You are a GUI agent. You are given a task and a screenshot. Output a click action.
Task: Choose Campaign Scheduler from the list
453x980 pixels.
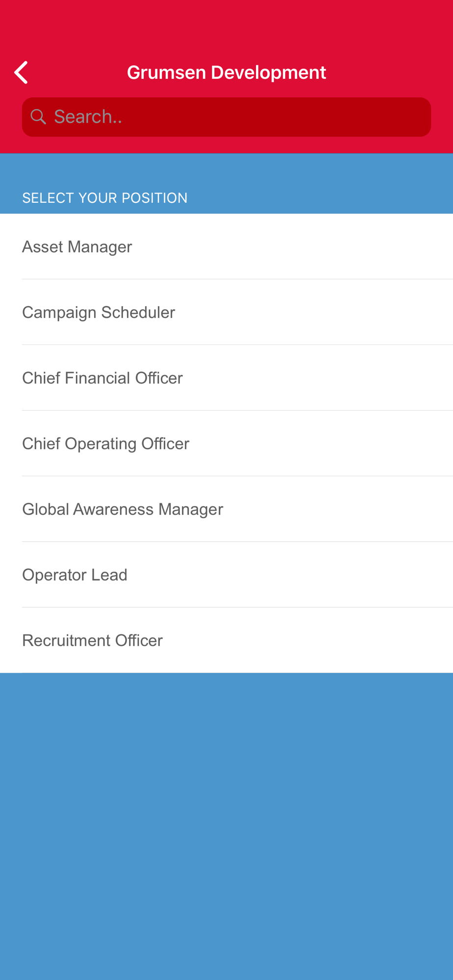[x=226, y=312]
